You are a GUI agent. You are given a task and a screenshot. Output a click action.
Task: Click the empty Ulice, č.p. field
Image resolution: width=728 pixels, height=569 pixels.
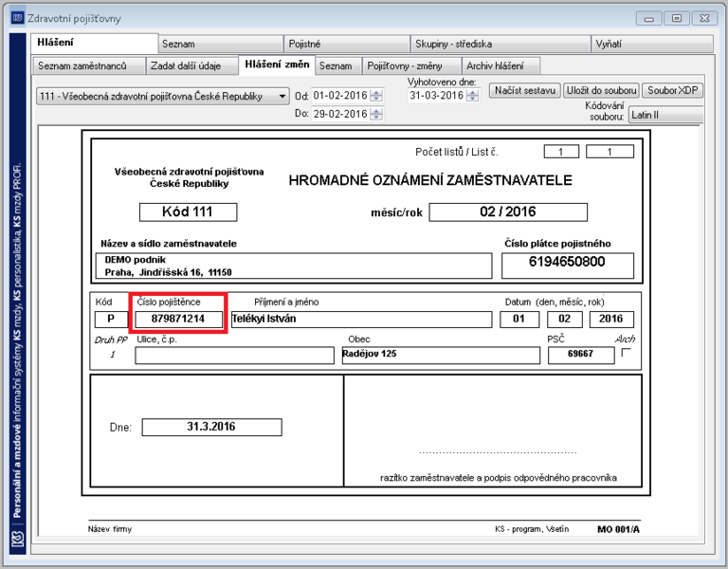pos(234,355)
